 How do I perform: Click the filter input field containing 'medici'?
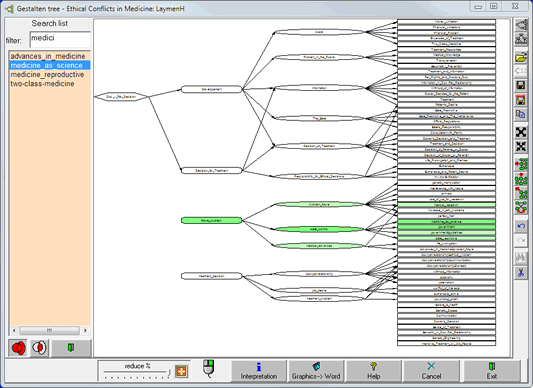[x=60, y=39]
